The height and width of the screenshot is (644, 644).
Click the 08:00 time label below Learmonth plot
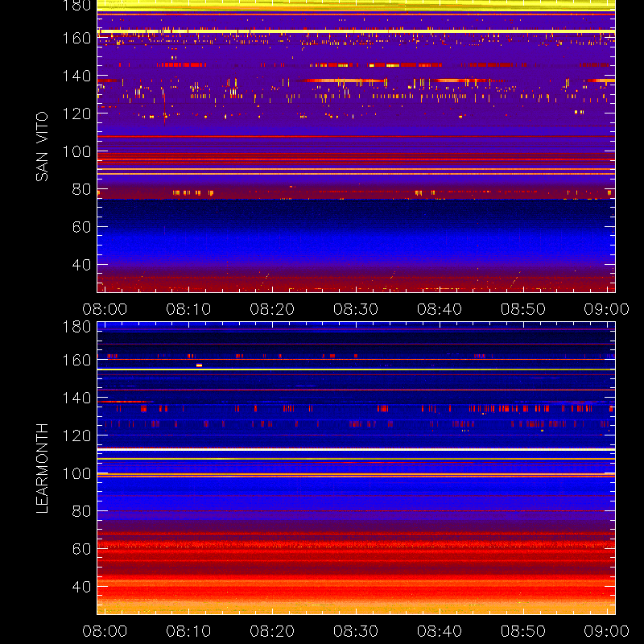pos(105,631)
